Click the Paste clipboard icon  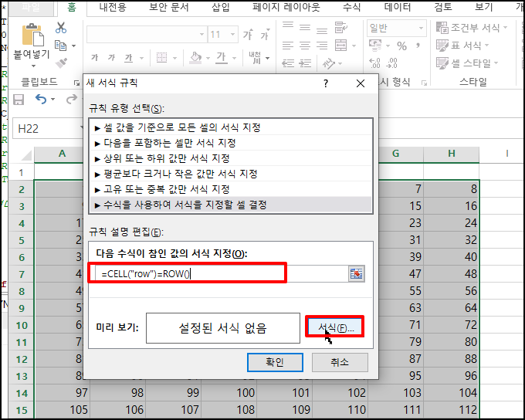[32, 35]
